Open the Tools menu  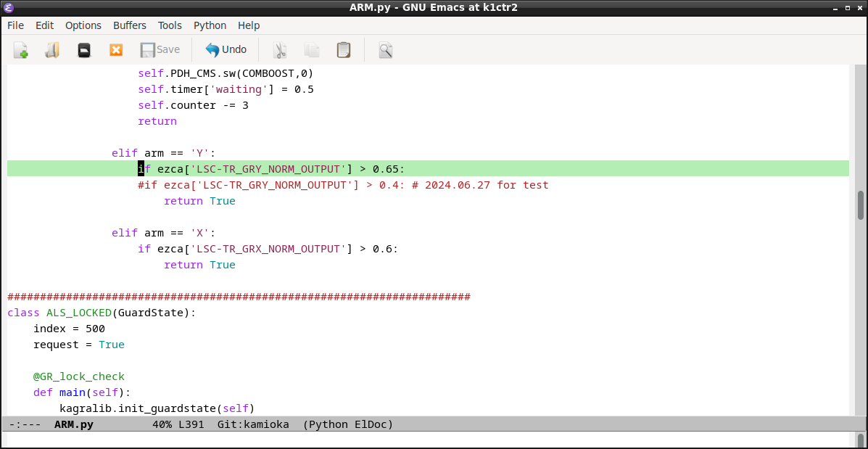coord(170,25)
